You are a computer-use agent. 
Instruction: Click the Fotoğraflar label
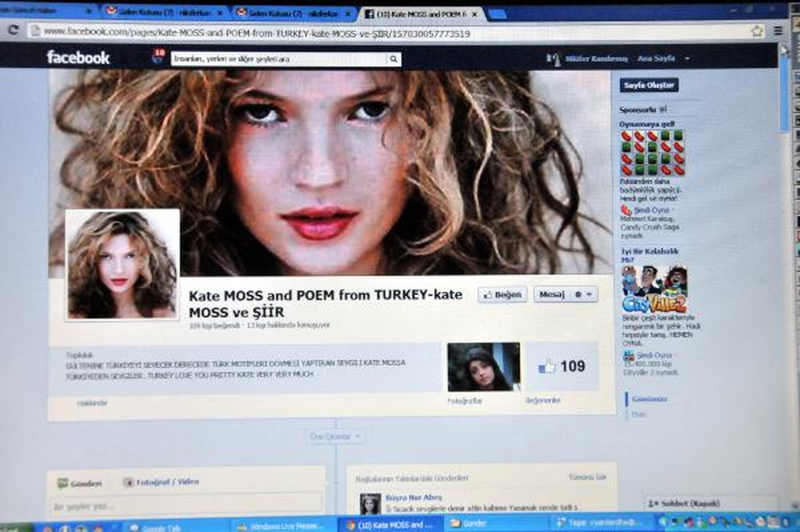pyautogui.click(x=465, y=401)
